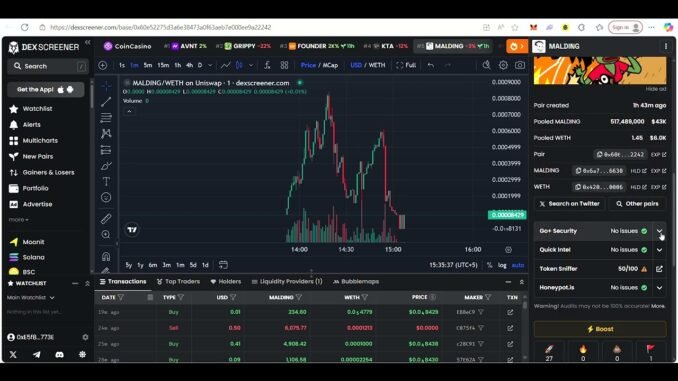
Task: Toggle USD versus WETH denomination
Action: (368, 65)
